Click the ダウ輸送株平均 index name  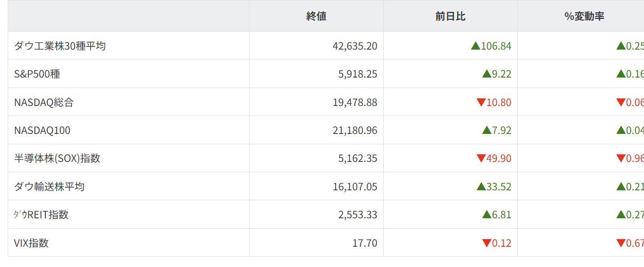49,187
